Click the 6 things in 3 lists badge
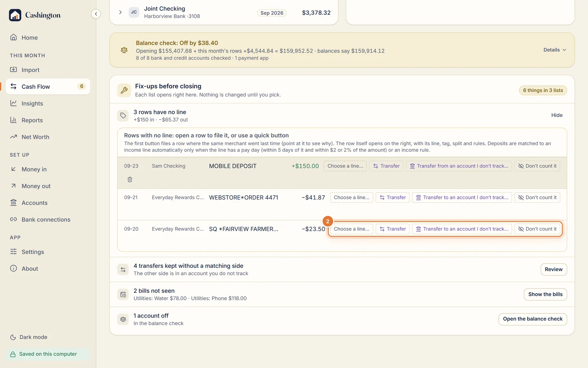The image size is (588, 368). pyautogui.click(x=543, y=90)
